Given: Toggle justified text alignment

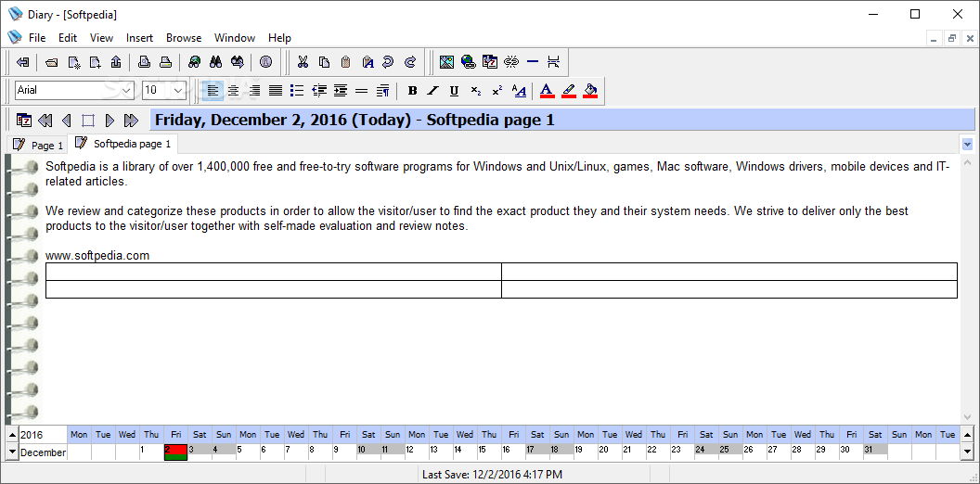Looking at the screenshot, I should coord(276,91).
